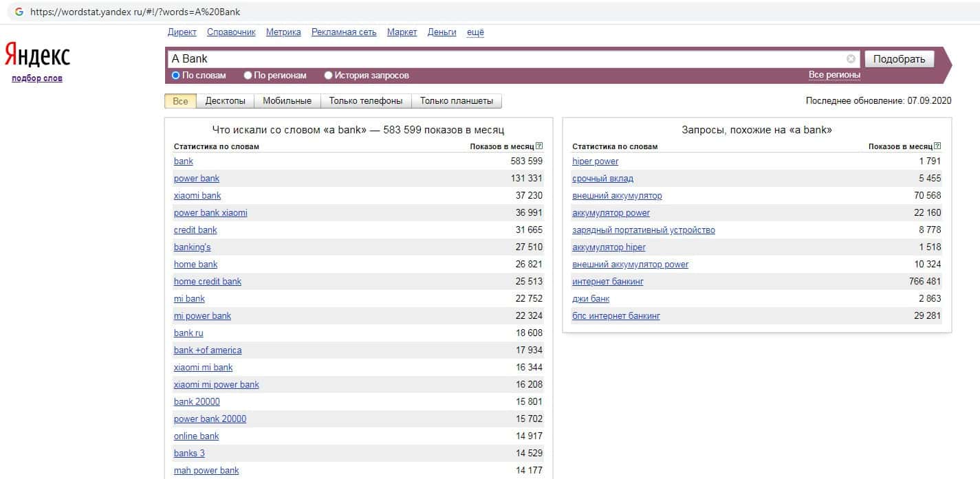This screenshot has height=479, width=980.
Task: Select the 'История запросов' radio button
Action: 329,76
